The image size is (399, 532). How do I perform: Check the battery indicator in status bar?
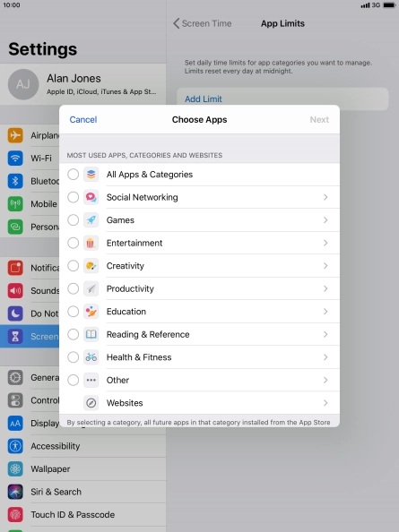(x=389, y=5)
